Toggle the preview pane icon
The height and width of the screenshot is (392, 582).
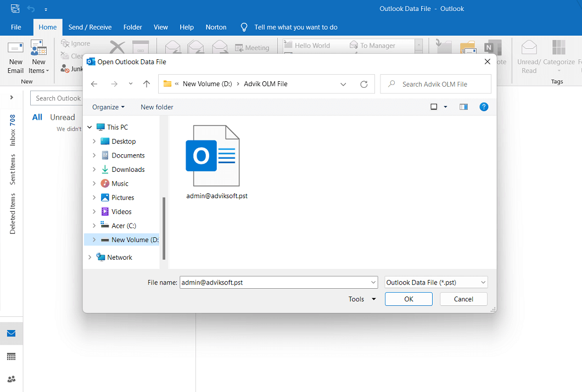coord(463,107)
